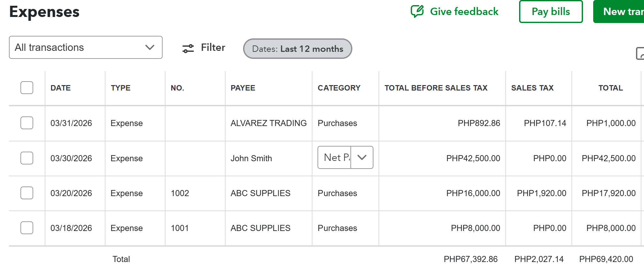
Task: Tick the checkbox for expense no. 1002
Action: pyautogui.click(x=27, y=193)
